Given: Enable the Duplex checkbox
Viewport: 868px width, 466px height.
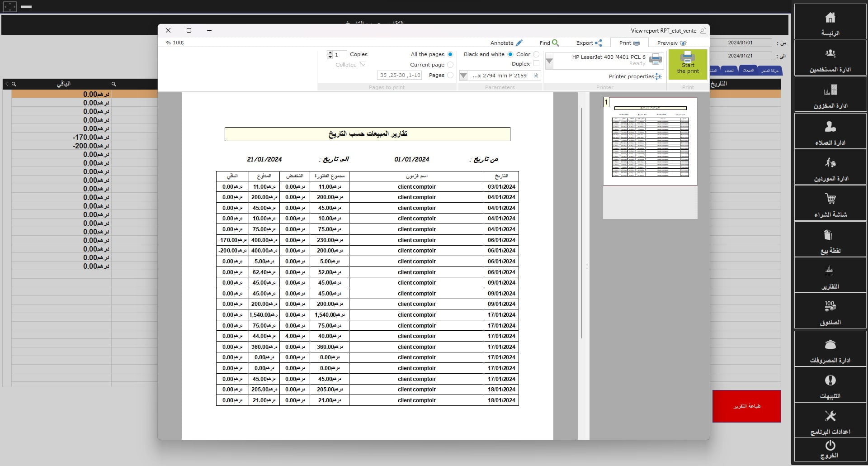Looking at the screenshot, I should pos(536,64).
